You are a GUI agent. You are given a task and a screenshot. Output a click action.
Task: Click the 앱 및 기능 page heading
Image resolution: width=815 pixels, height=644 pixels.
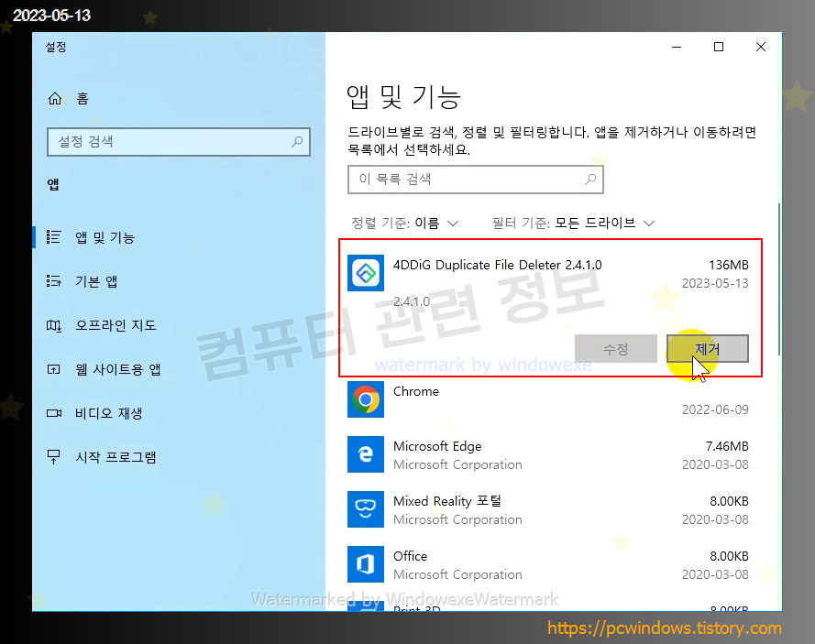point(404,97)
